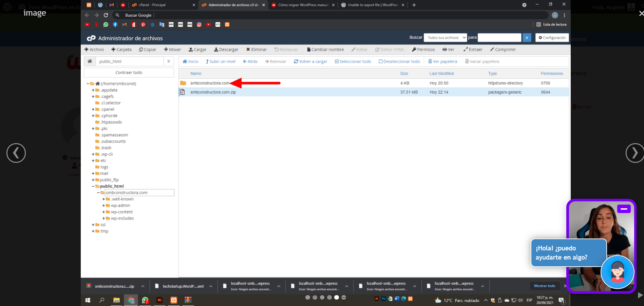Switch to Cómo migrar WordPress tab
Image resolution: width=644 pixels, height=306 pixels.
pyautogui.click(x=303, y=5)
